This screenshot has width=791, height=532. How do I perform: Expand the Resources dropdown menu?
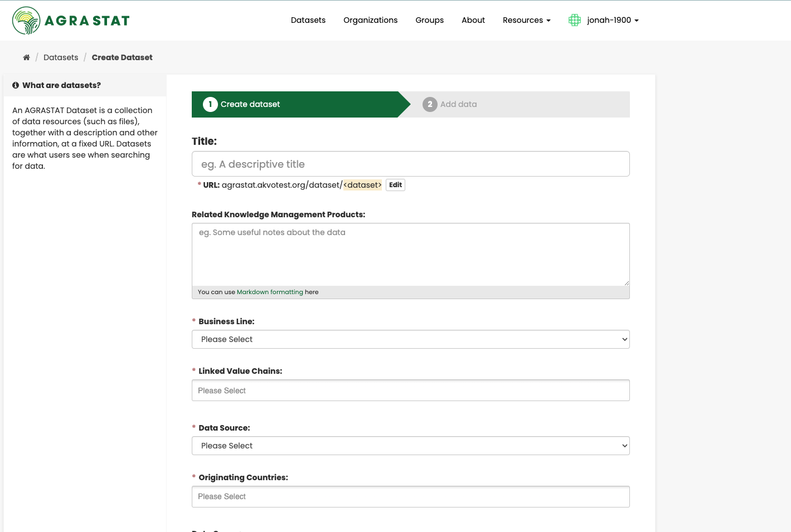(x=527, y=20)
